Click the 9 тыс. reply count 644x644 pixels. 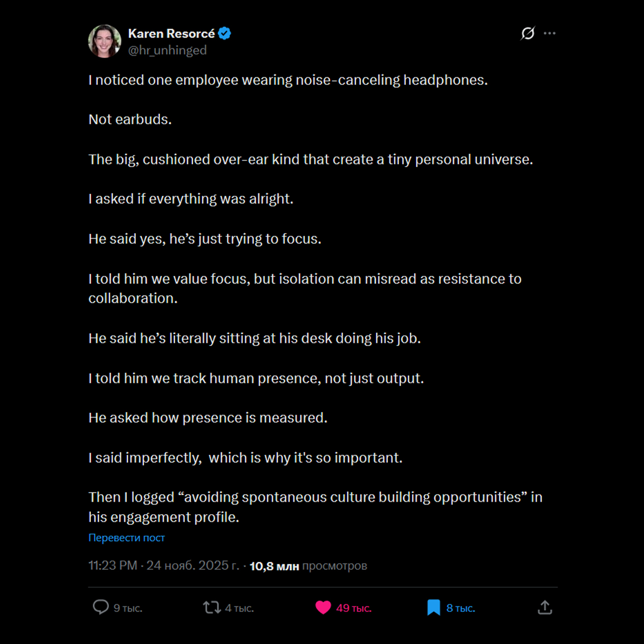128,608
